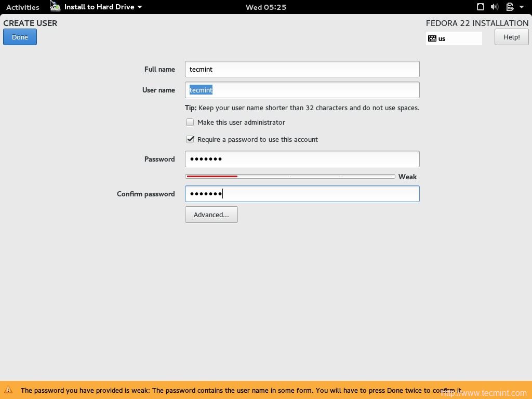
Task: Expand the system menu arrow
Action: pos(522,7)
